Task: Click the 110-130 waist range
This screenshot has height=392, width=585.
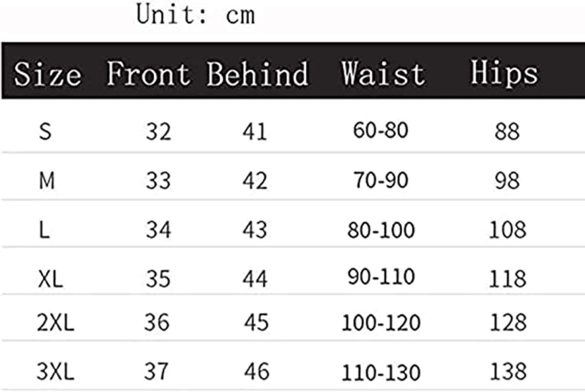Action: (381, 373)
